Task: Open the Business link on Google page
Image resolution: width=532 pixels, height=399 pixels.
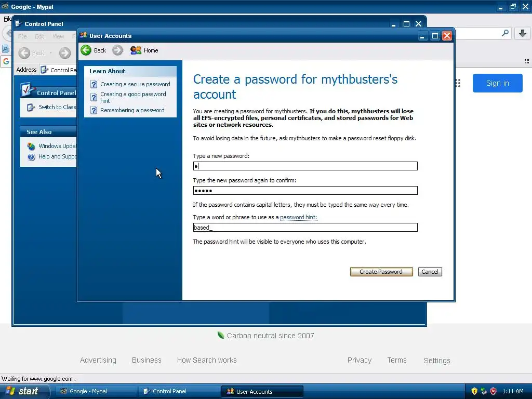Action: coord(147,361)
